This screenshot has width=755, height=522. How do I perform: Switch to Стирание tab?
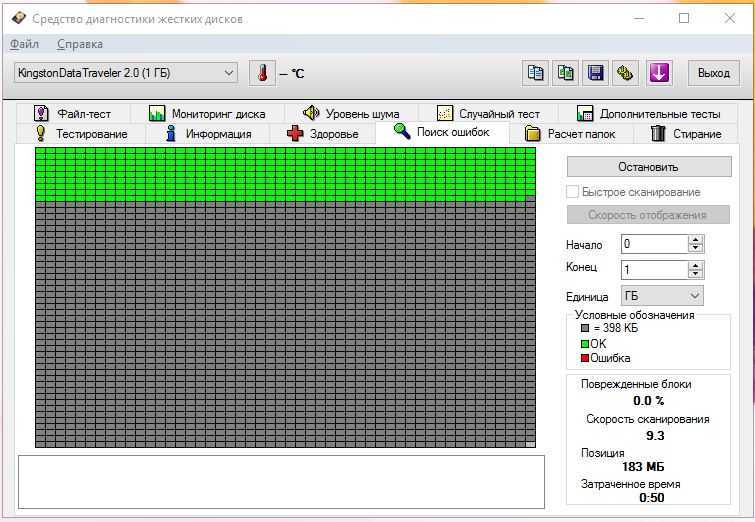pos(686,133)
